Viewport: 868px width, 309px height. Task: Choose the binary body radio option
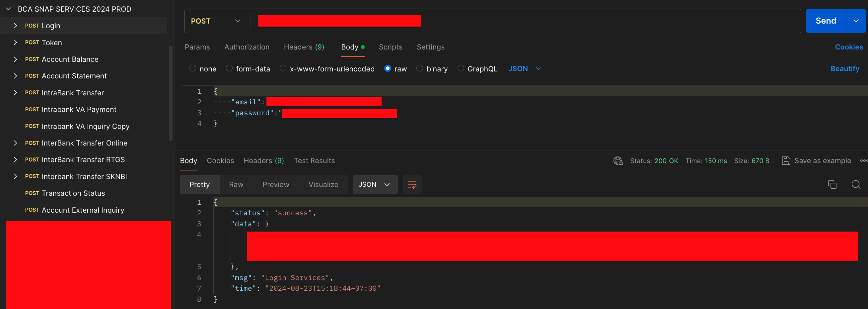tap(419, 68)
